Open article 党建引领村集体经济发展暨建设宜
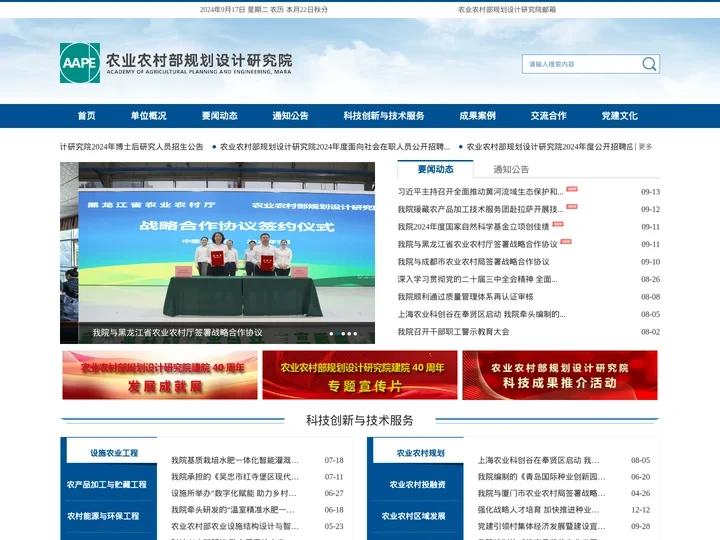Screen dimensions: 720x540 pyautogui.click(x=541, y=526)
